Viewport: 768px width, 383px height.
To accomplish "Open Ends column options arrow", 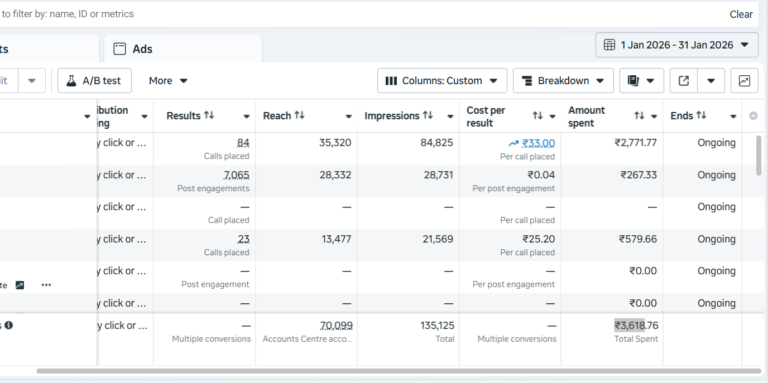I will [x=733, y=117].
